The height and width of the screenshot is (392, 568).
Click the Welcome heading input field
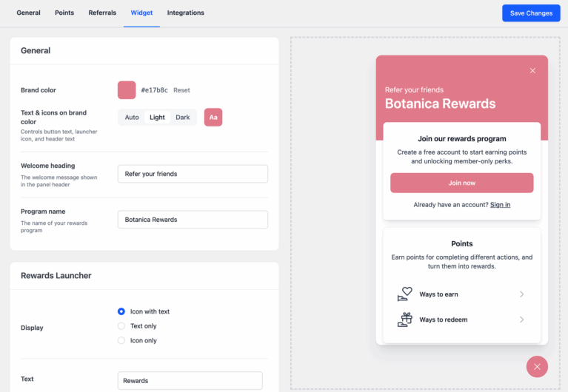click(193, 174)
